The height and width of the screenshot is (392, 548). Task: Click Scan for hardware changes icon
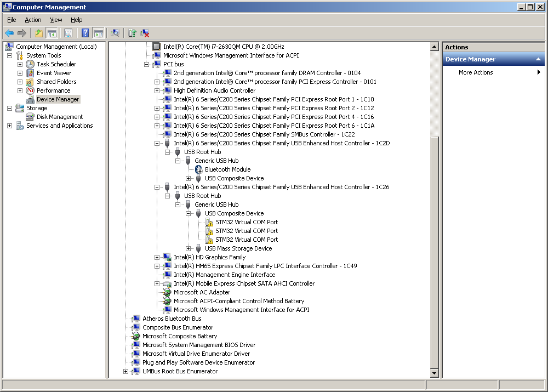point(115,33)
